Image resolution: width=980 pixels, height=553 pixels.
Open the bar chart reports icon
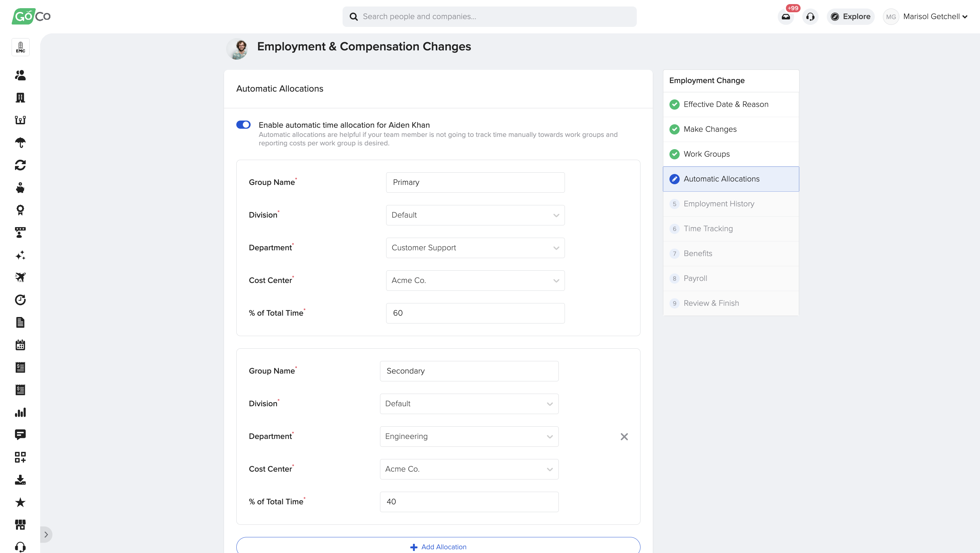(x=20, y=412)
